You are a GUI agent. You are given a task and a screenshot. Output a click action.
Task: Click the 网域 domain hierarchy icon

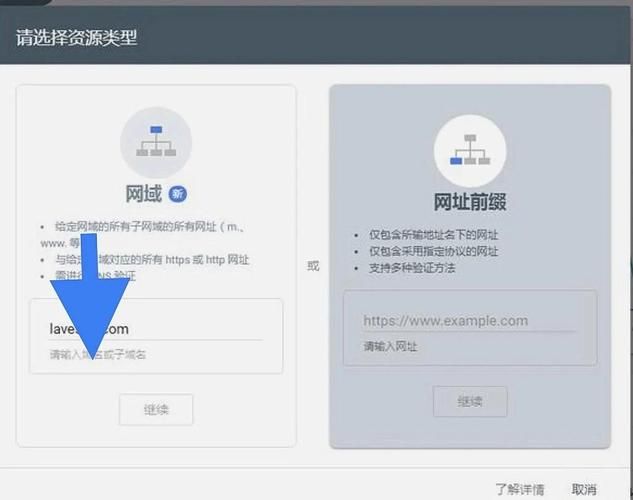(155, 141)
